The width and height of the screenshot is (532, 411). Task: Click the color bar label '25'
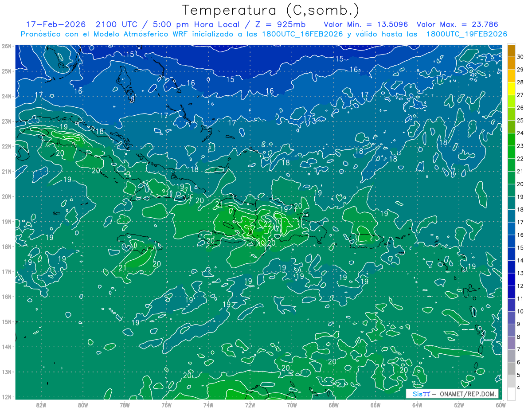pos(520,120)
